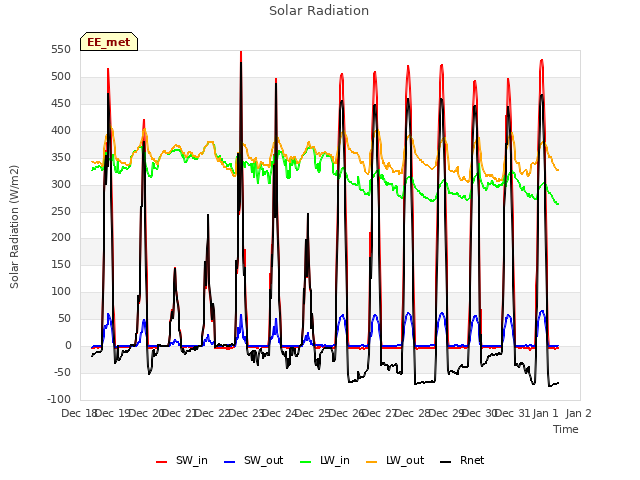The width and height of the screenshot is (640, 480).
Task: Click the Dec 18 x-axis date label
Action: point(78,413)
